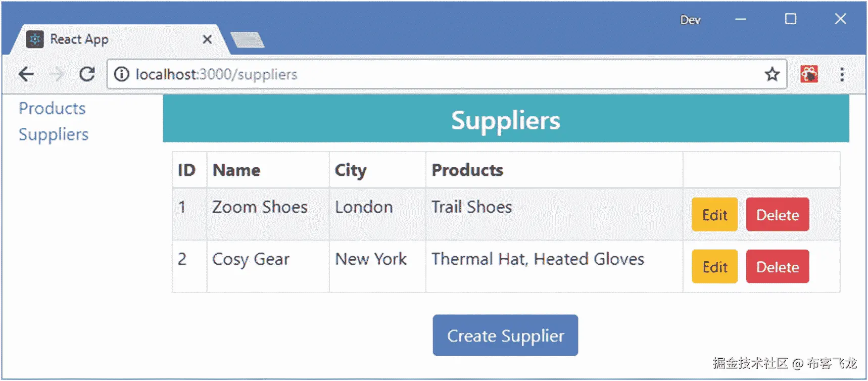This screenshot has height=381, width=868.
Task: Open the Chrome three-dot menu
Action: click(x=842, y=74)
